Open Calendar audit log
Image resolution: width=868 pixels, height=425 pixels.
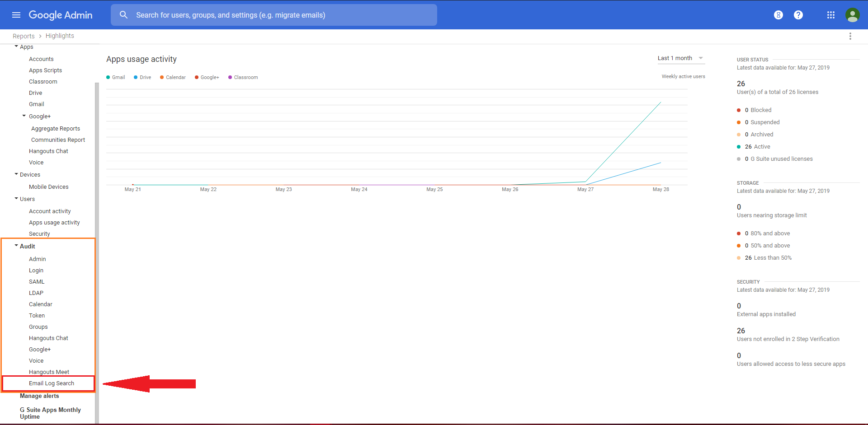click(x=41, y=304)
